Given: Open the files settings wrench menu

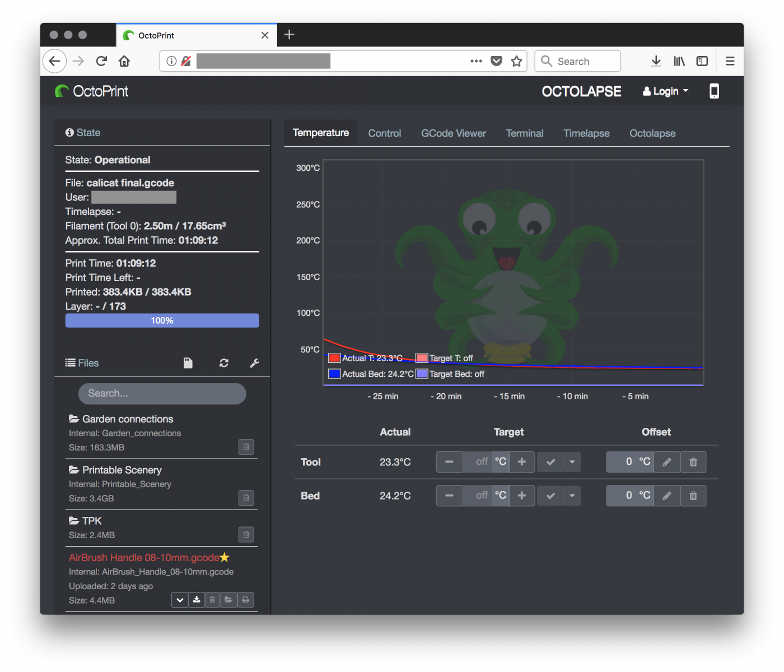Looking at the screenshot, I should (x=254, y=363).
